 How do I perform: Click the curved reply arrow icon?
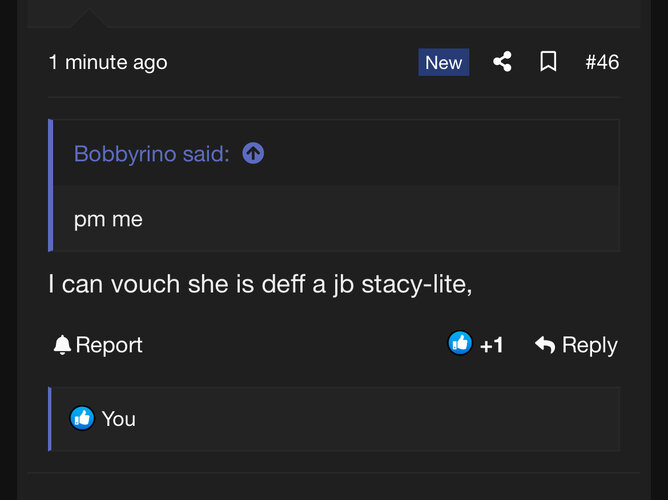(545, 346)
